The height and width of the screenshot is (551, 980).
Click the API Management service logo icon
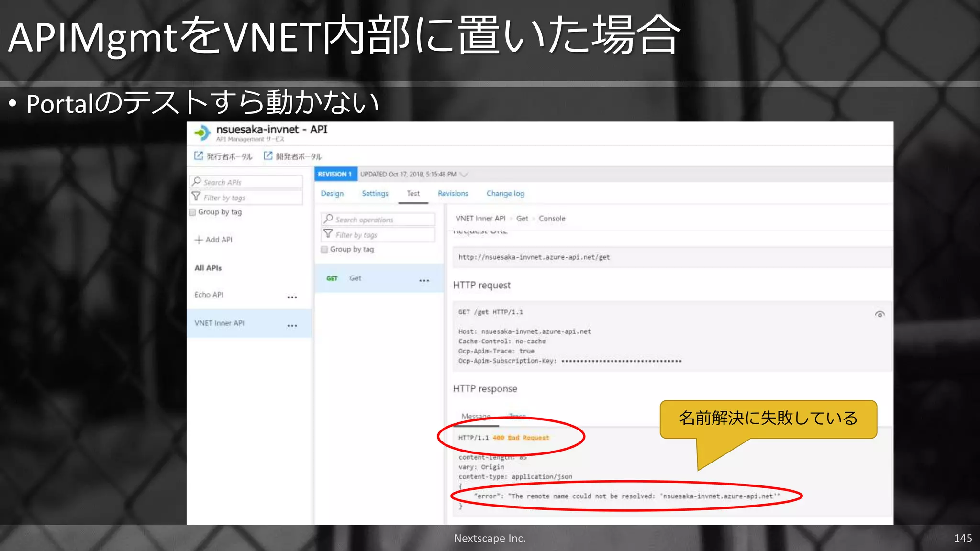(203, 133)
